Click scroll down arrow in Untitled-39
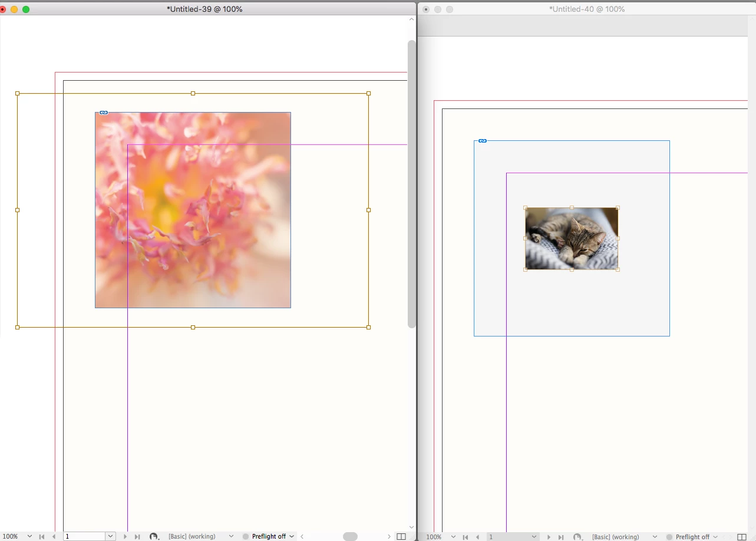 [x=411, y=527]
